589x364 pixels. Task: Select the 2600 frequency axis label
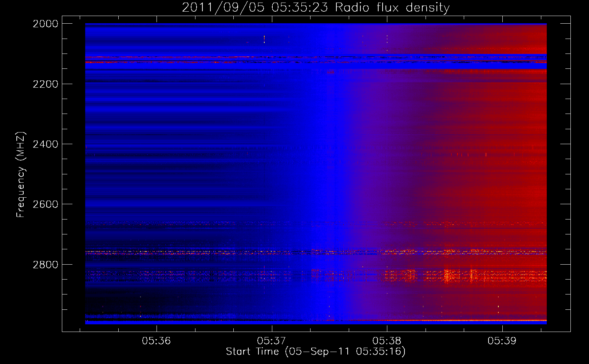[x=46, y=204]
